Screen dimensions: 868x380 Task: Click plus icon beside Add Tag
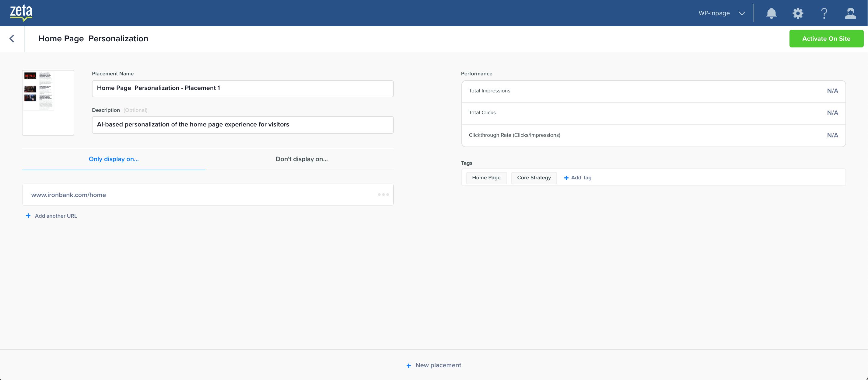click(566, 178)
